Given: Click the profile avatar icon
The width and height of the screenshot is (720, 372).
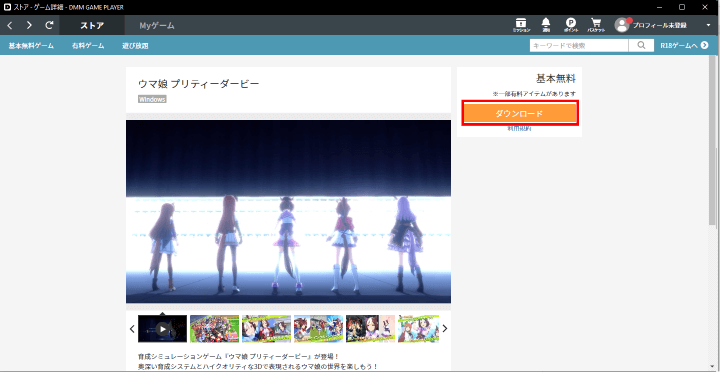Looking at the screenshot, I should [622, 25].
